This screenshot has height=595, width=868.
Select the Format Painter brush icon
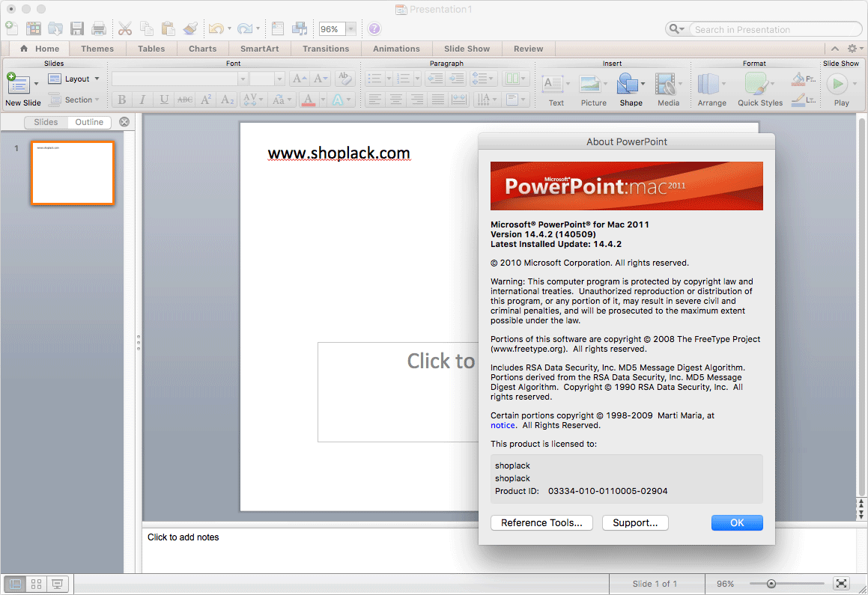point(190,28)
